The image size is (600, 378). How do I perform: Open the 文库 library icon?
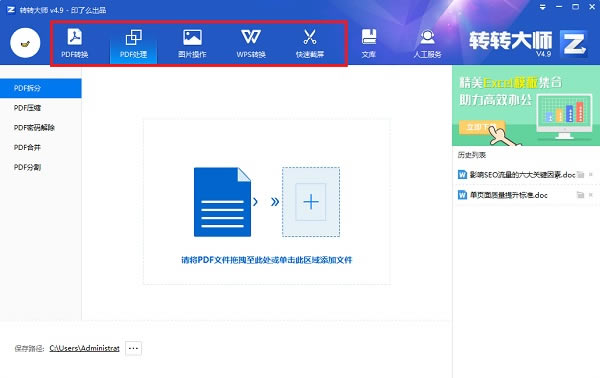pyautogui.click(x=368, y=44)
